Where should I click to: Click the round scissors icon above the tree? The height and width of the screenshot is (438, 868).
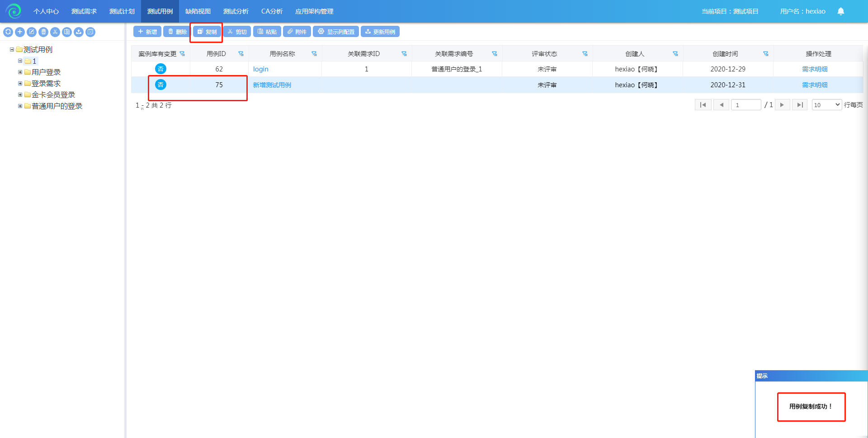click(x=55, y=32)
